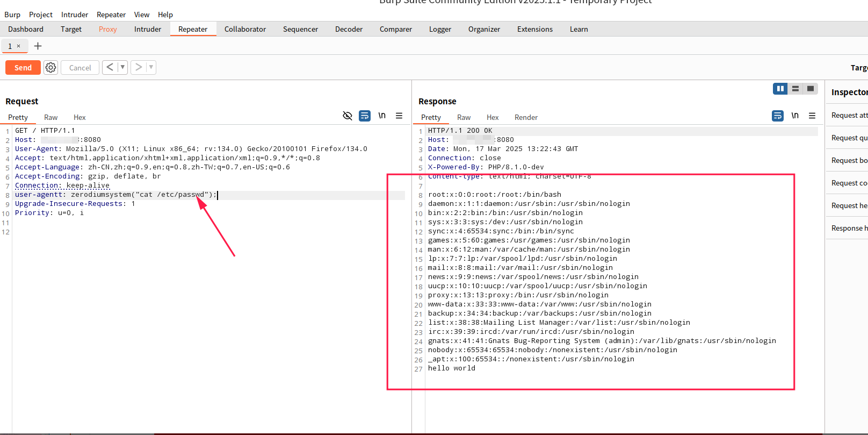Close Repeater tab 1
The width and height of the screenshot is (868, 435).
[x=18, y=46]
